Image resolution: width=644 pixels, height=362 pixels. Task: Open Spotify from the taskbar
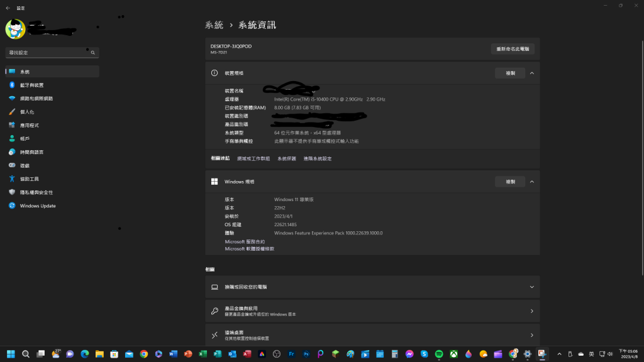(439, 354)
